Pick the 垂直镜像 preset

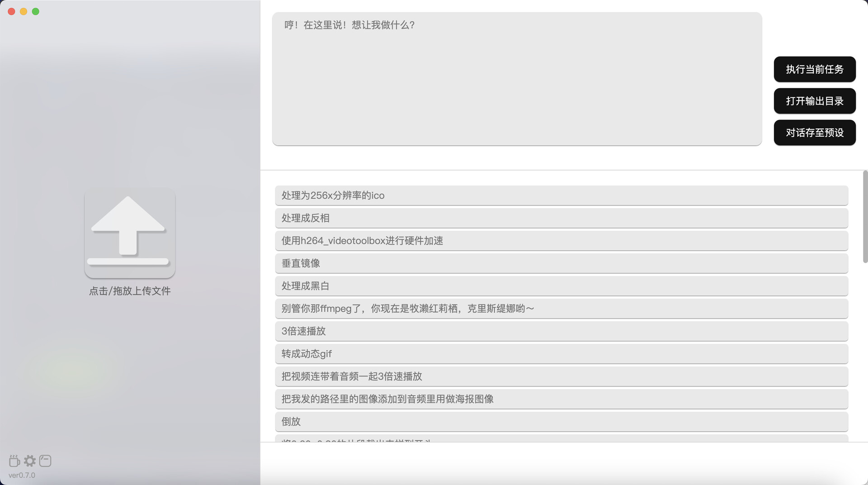pos(561,263)
